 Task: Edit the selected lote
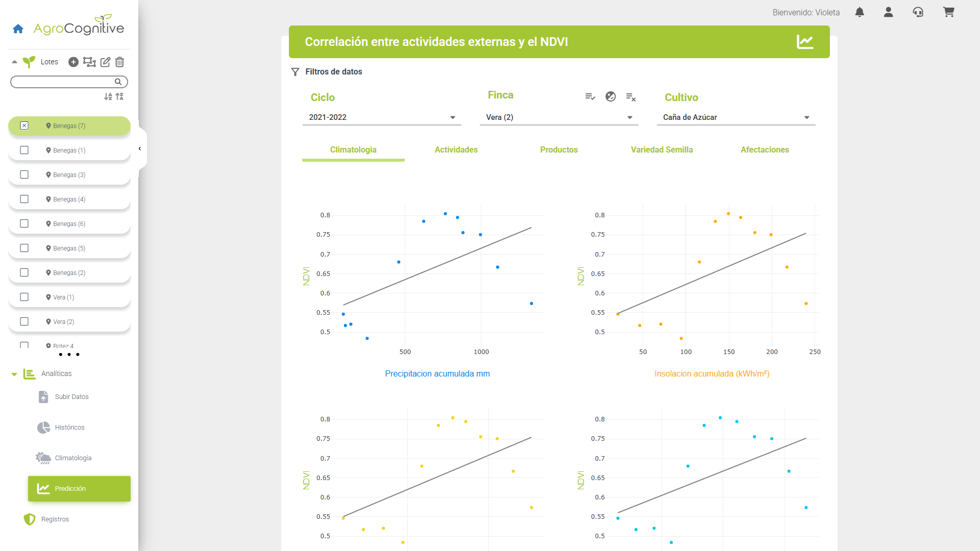pos(105,62)
